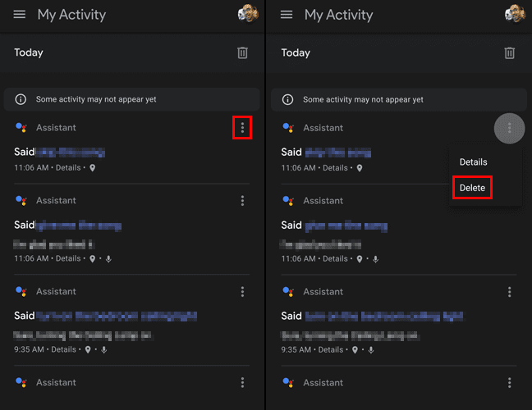532x410 pixels.
Task: Tap Assistant logo of last right entry
Action: (x=288, y=383)
